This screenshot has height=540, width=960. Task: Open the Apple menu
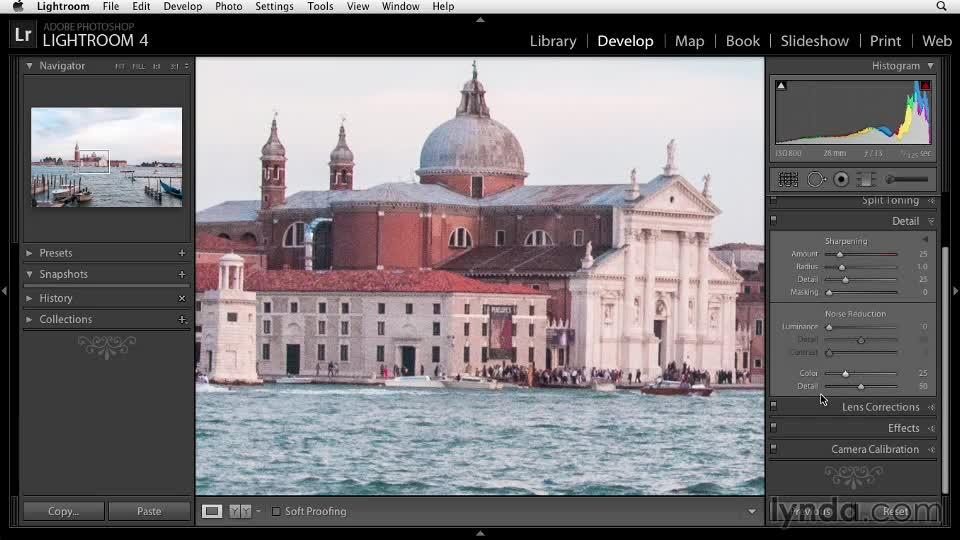18,6
